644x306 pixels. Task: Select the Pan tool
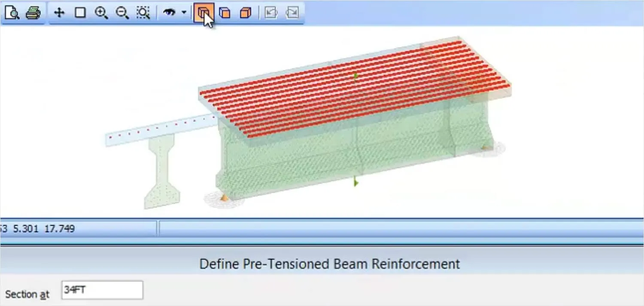[59, 13]
